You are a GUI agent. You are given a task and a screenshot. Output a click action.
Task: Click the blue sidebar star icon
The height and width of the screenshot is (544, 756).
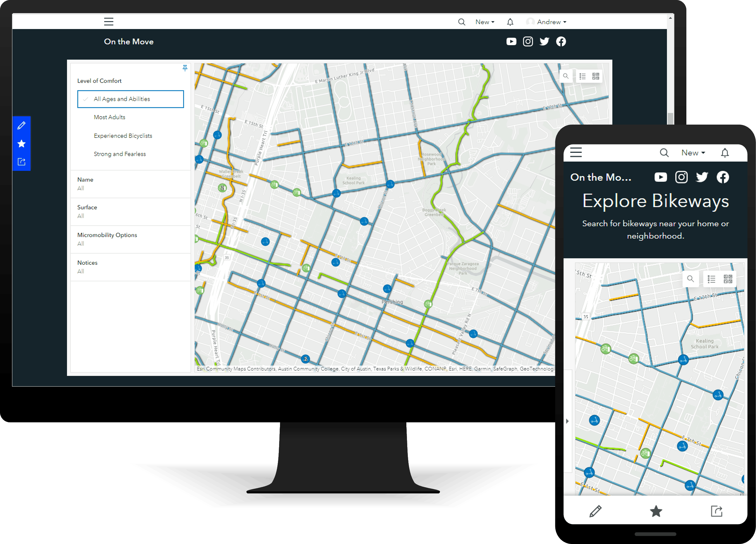(x=21, y=144)
